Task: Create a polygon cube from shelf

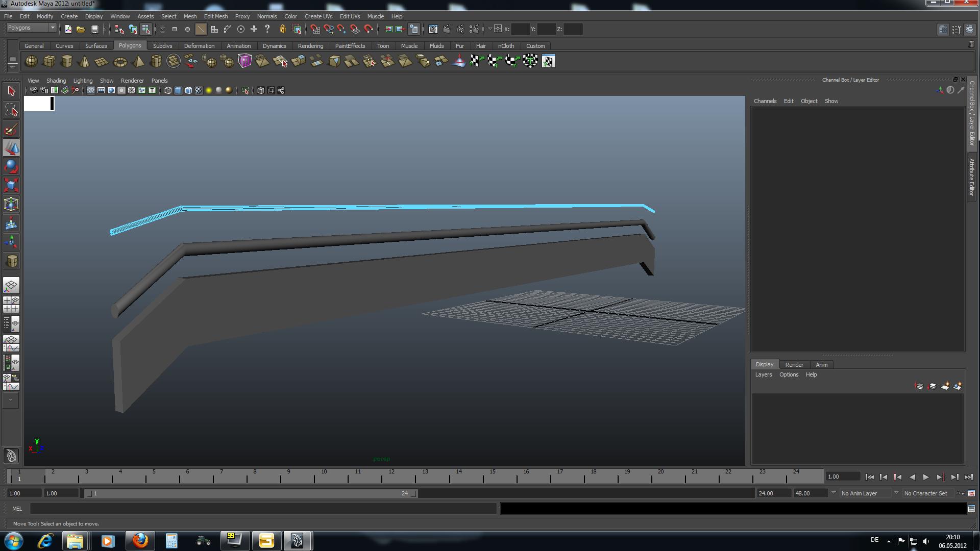Action: click(x=50, y=61)
